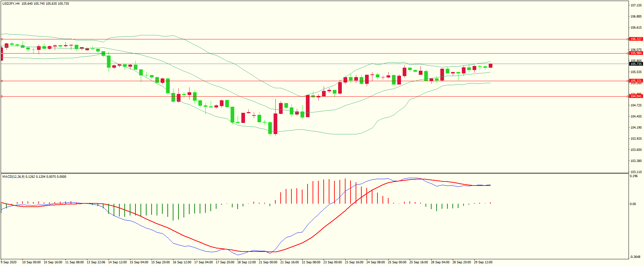Select the 105.321 red price label
The height and width of the screenshot is (266, 644).
click(x=636, y=81)
